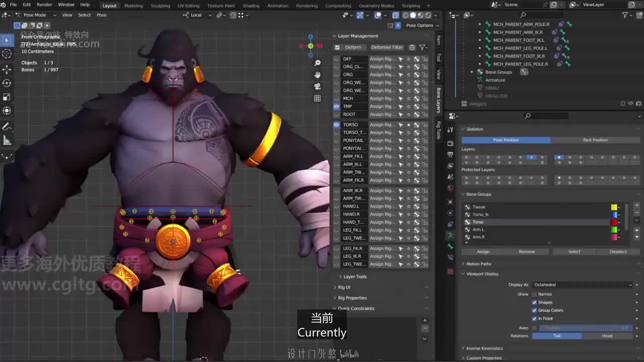
Task: Show the DEF bone layer
Action: [337, 59]
